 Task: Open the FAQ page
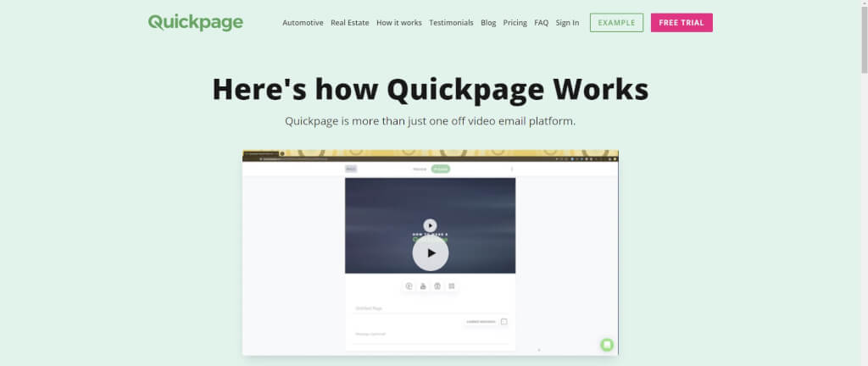tap(542, 23)
